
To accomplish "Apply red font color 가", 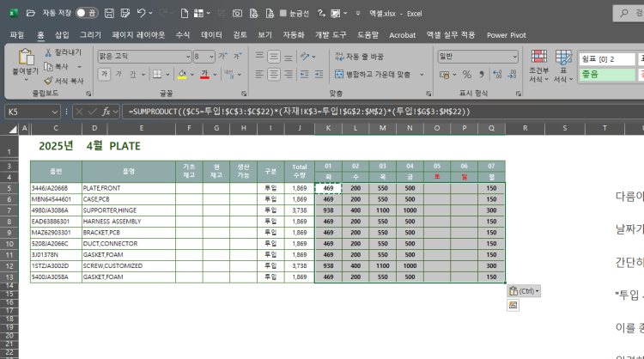I will point(204,75).
